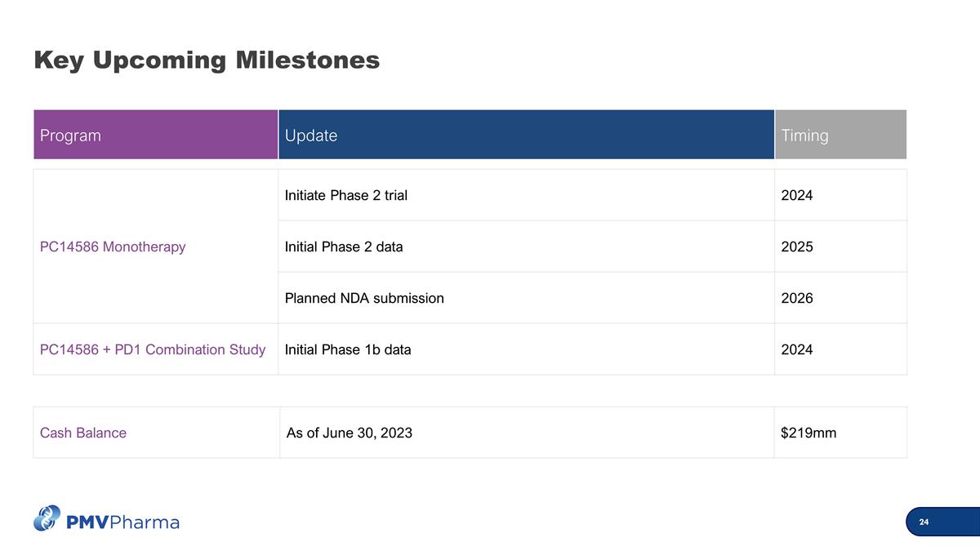Click the PMV Pharma wordmark text

click(x=122, y=522)
